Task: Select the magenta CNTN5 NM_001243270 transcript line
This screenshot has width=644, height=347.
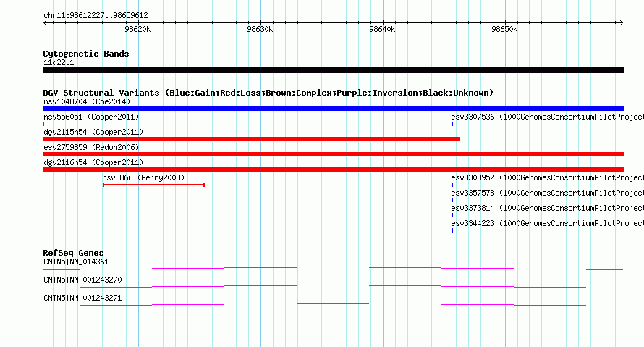Action: pos(333,287)
